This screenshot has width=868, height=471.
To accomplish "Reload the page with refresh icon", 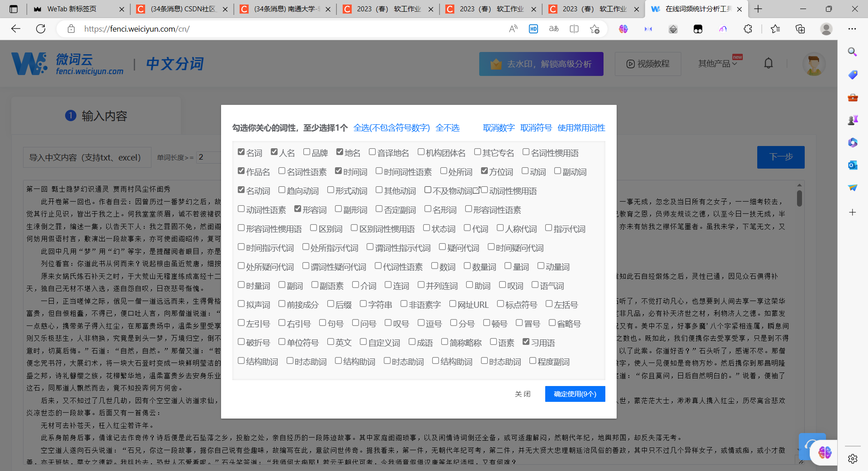I will [41, 29].
